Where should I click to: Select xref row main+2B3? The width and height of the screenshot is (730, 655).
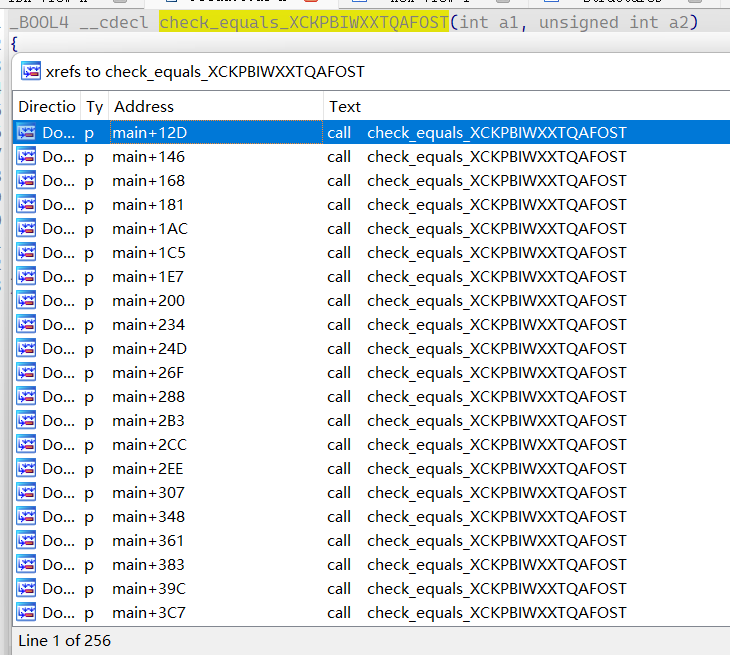point(372,421)
